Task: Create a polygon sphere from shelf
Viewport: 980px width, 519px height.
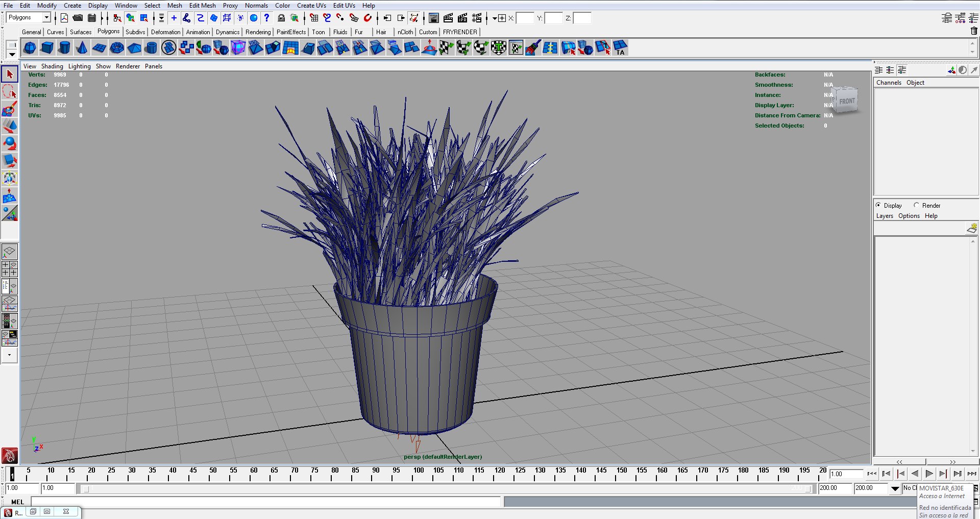Action: (x=30, y=48)
